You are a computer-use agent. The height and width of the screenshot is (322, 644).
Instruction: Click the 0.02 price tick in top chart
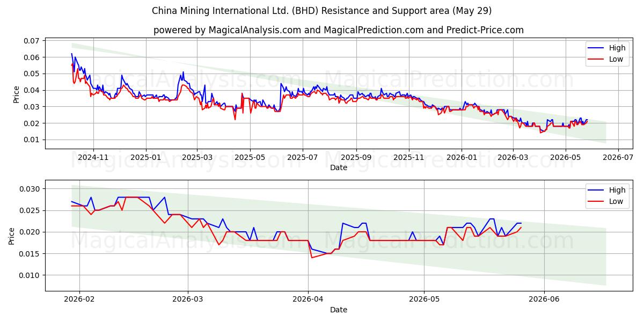(x=33, y=123)
